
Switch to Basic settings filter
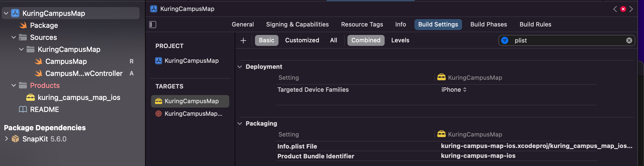click(x=266, y=40)
